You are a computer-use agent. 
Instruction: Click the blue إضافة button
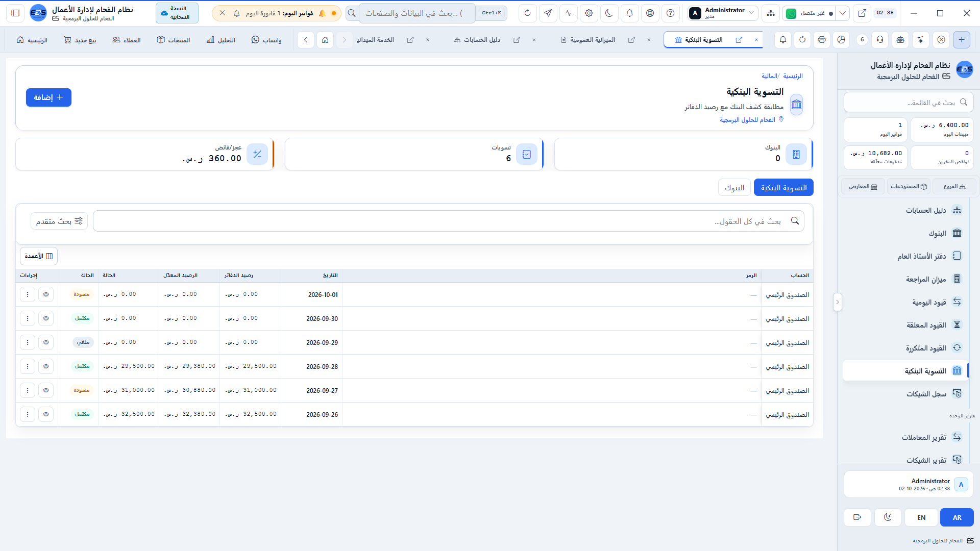point(48,97)
